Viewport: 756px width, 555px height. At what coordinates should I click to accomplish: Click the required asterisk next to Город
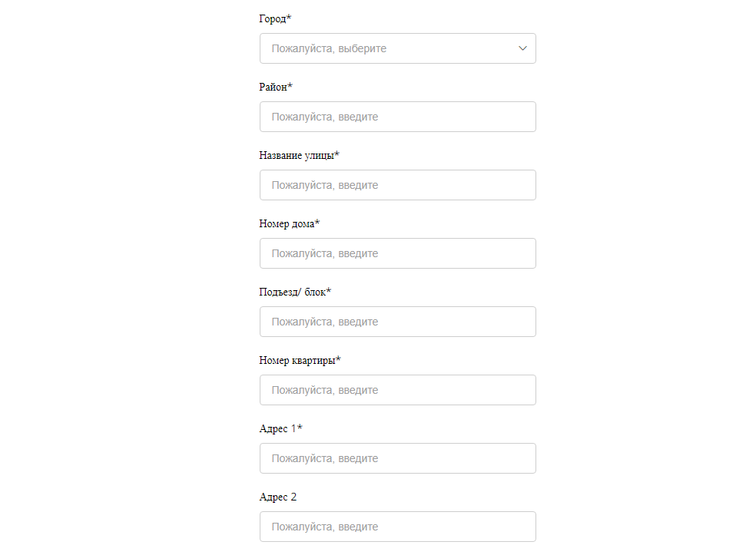tap(289, 18)
